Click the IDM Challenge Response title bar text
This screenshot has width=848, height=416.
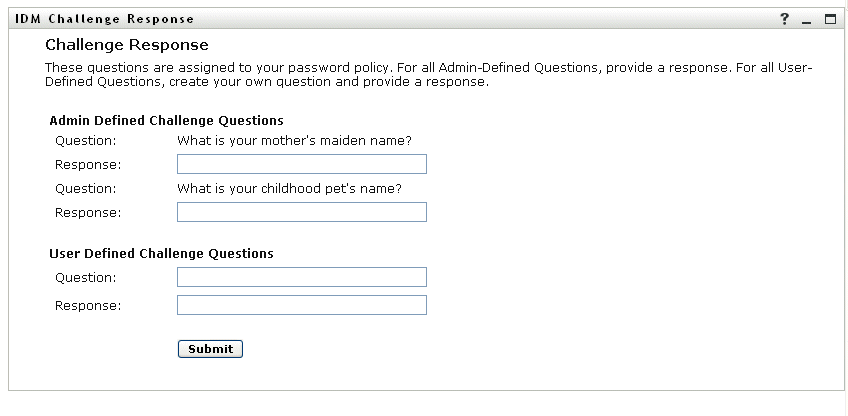(105, 19)
